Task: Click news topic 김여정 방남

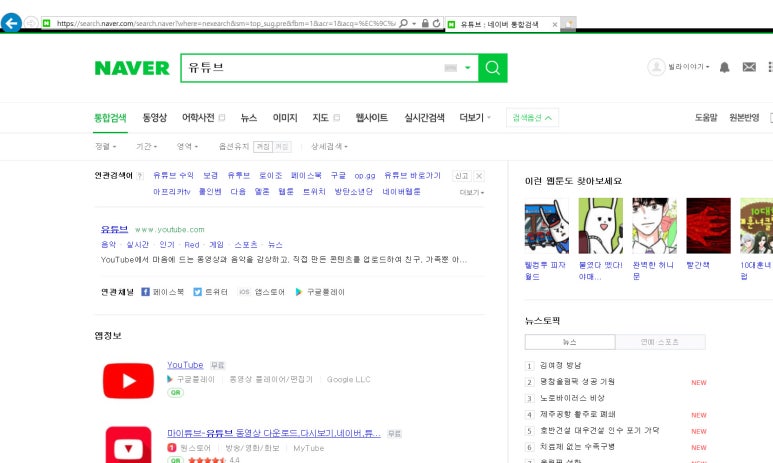Action: pyautogui.click(x=561, y=365)
